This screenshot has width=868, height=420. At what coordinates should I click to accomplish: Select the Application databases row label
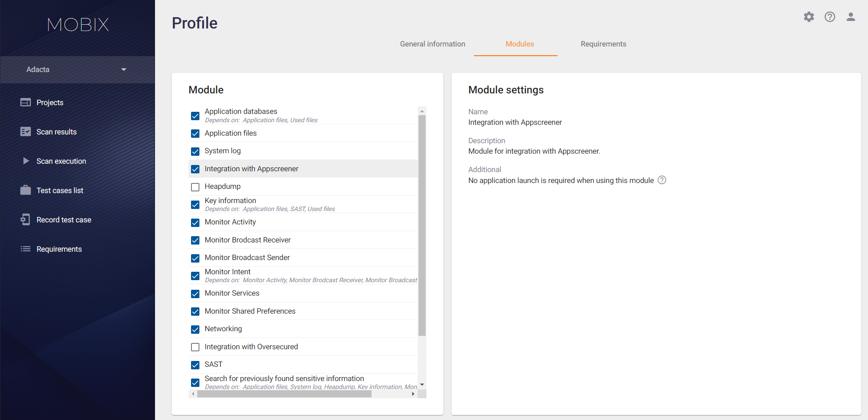click(241, 111)
